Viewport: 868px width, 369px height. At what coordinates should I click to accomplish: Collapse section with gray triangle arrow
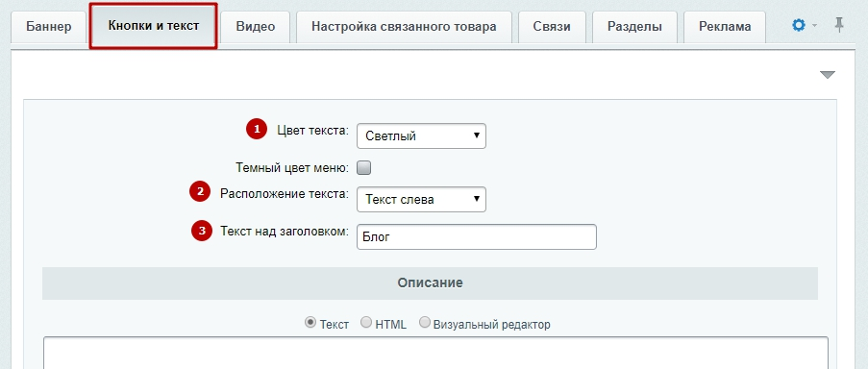pos(827,75)
